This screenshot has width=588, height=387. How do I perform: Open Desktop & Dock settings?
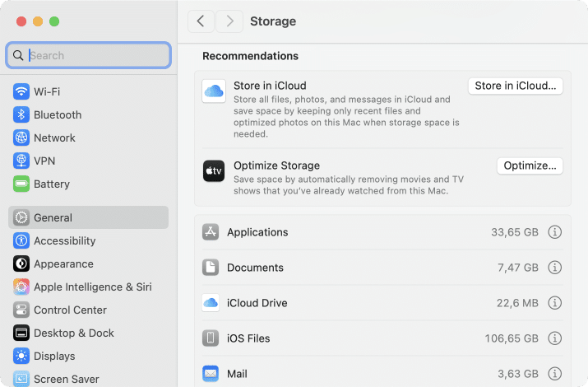[89, 333]
